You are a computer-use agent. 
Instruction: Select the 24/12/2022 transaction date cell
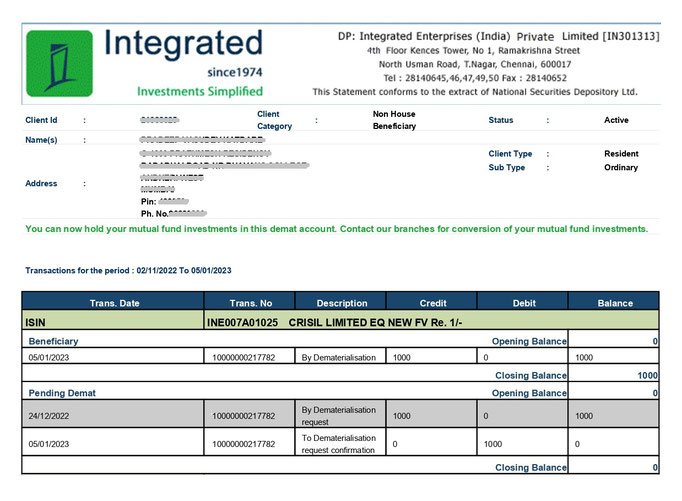[x=113, y=414]
